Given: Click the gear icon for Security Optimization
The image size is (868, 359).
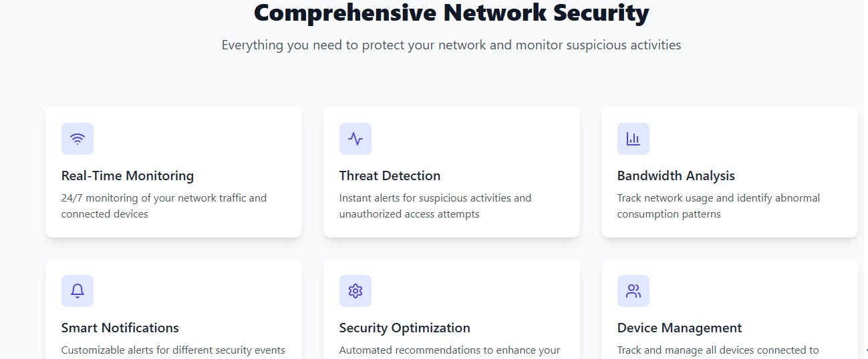Looking at the screenshot, I should click(x=355, y=291).
